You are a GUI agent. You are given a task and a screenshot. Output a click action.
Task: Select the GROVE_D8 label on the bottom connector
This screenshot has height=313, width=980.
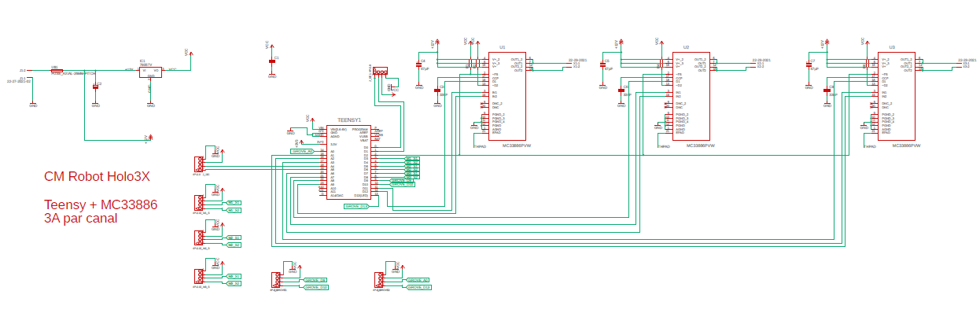point(315,280)
